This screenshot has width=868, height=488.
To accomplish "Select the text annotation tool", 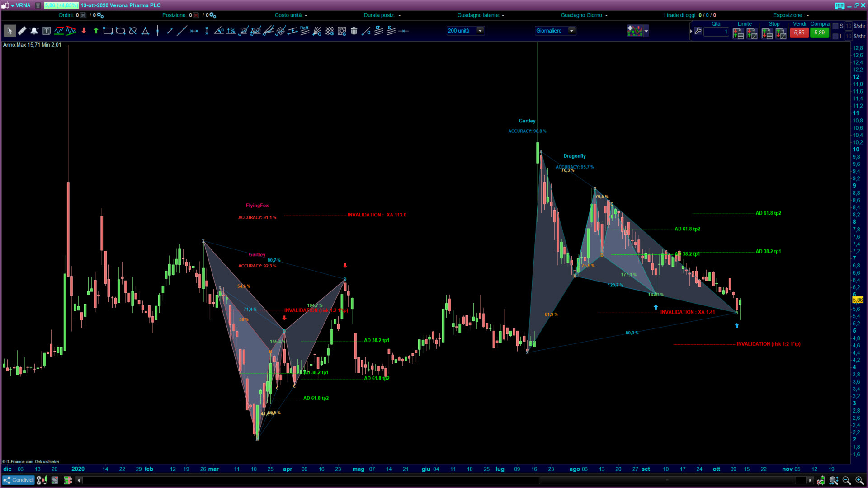I will (47, 31).
